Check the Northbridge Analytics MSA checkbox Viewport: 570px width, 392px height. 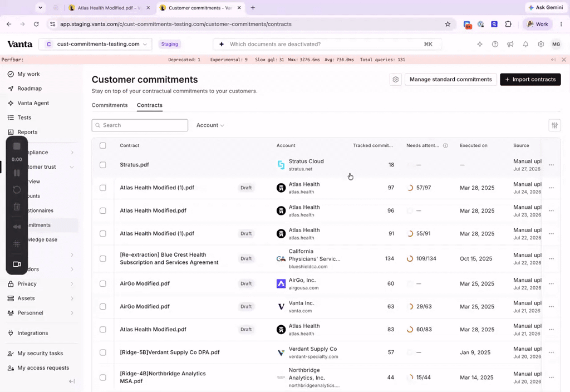[103, 378]
